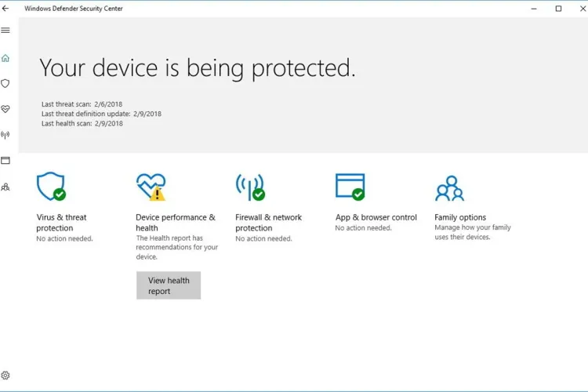
Task: Expand the hamburger navigation menu
Action: [x=6, y=31]
